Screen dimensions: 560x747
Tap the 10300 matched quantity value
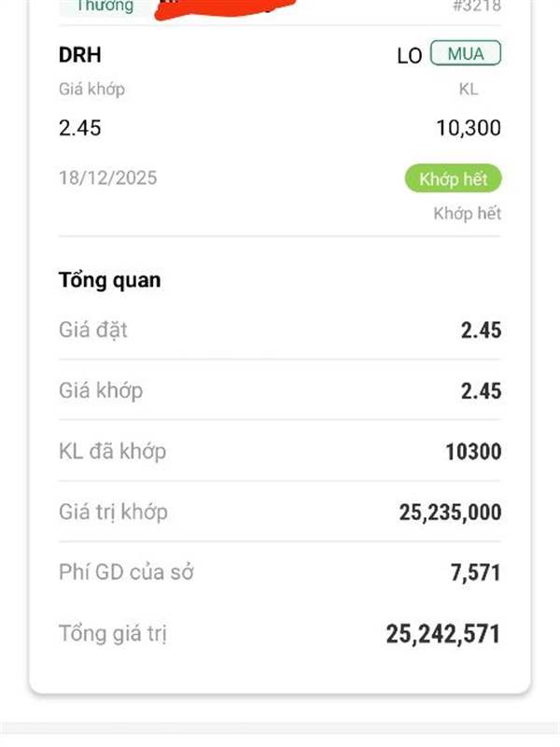coord(473,452)
